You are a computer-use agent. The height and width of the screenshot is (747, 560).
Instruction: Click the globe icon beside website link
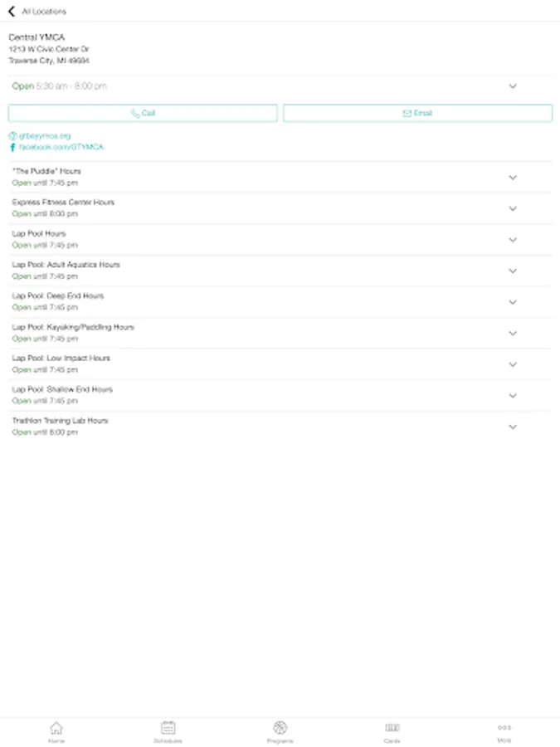pos(12,136)
